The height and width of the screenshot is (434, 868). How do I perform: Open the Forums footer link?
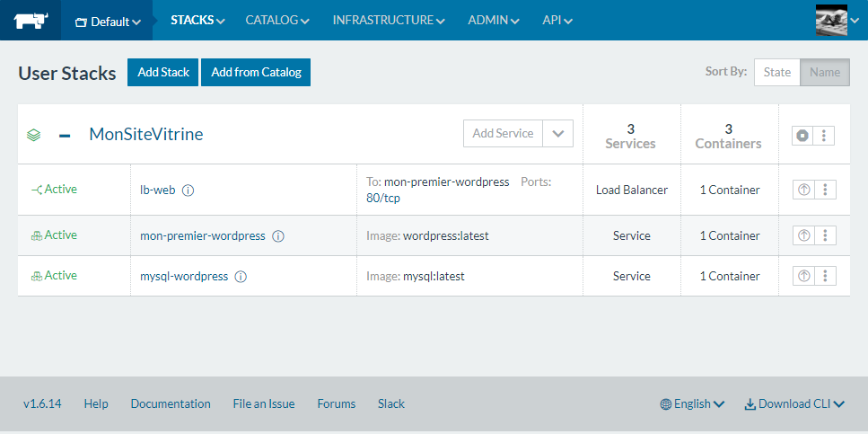tap(337, 404)
